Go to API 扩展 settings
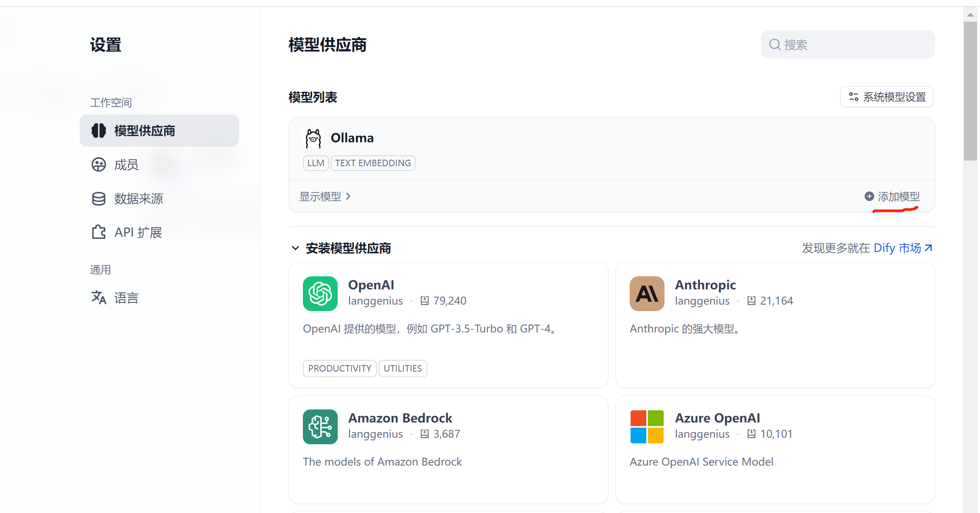The height and width of the screenshot is (513, 980). point(138,232)
